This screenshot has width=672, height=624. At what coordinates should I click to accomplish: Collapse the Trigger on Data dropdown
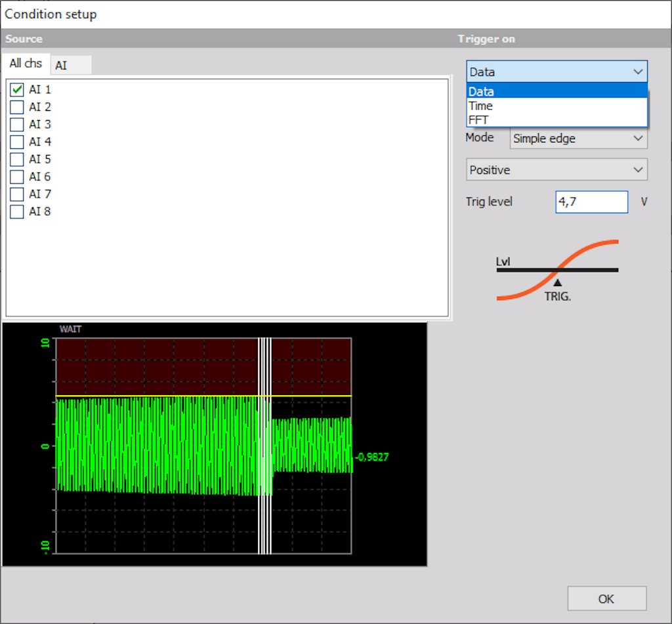coord(556,72)
